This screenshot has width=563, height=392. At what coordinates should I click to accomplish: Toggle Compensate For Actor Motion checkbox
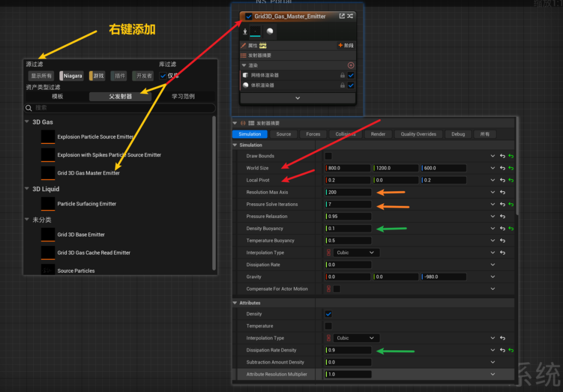click(337, 289)
